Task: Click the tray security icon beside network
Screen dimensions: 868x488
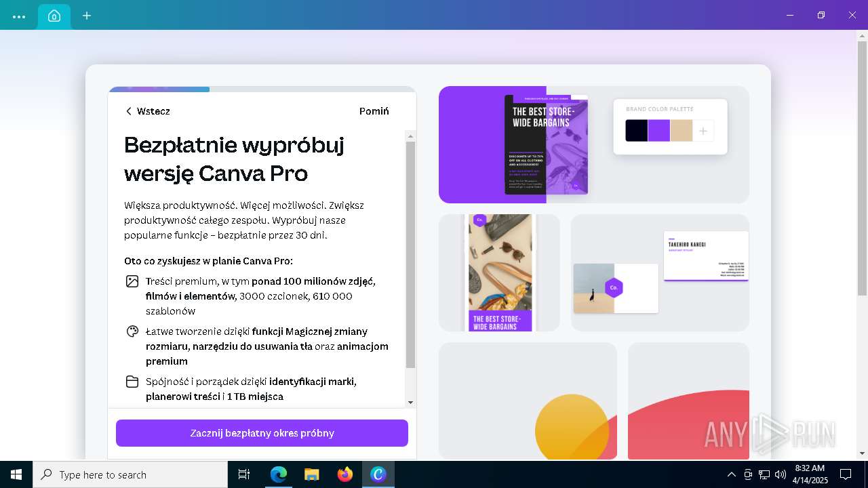Action: tap(748, 474)
